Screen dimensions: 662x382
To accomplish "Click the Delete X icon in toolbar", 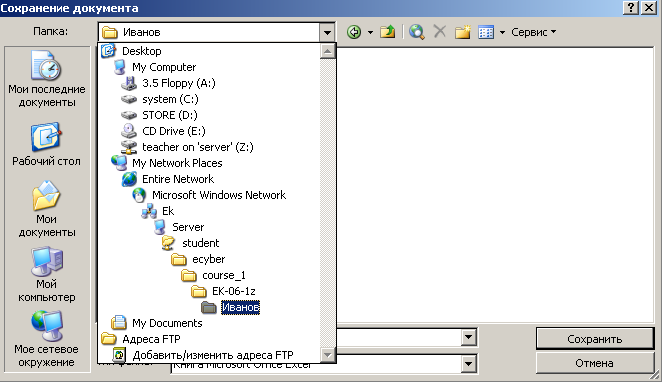I will click(440, 32).
